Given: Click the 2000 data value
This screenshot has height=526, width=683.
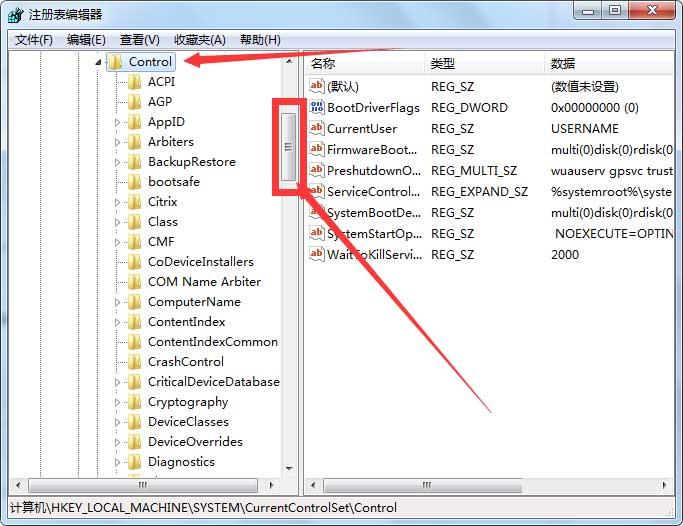Looking at the screenshot, I should pos(565,255).
